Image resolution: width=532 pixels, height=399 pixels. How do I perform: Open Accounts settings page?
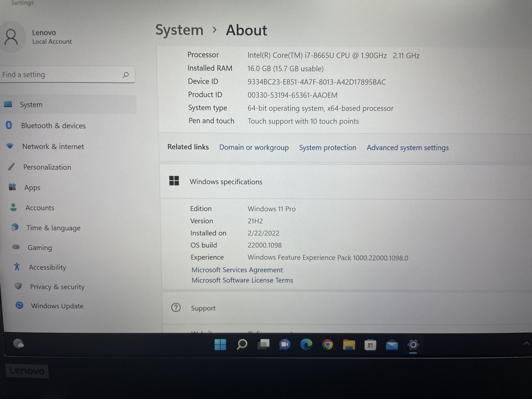[40, 208]
